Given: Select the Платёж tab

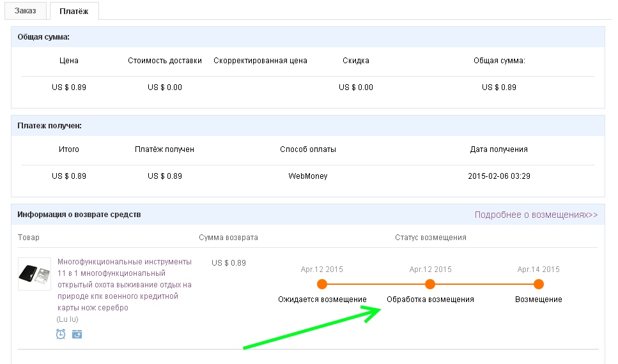Looking at the screenshot, I should coord(74,11).
